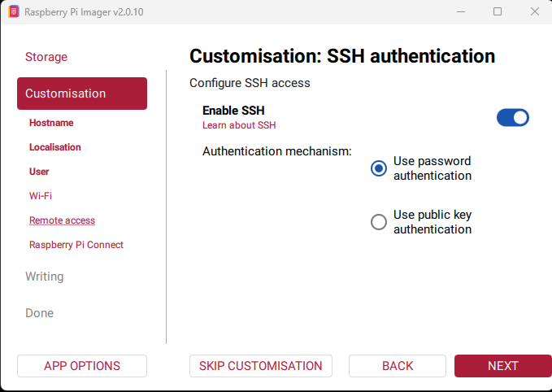Viewport: 552px width, 392px height.
Task: Click the Authentication mechanism label
Action: (277, 151)
